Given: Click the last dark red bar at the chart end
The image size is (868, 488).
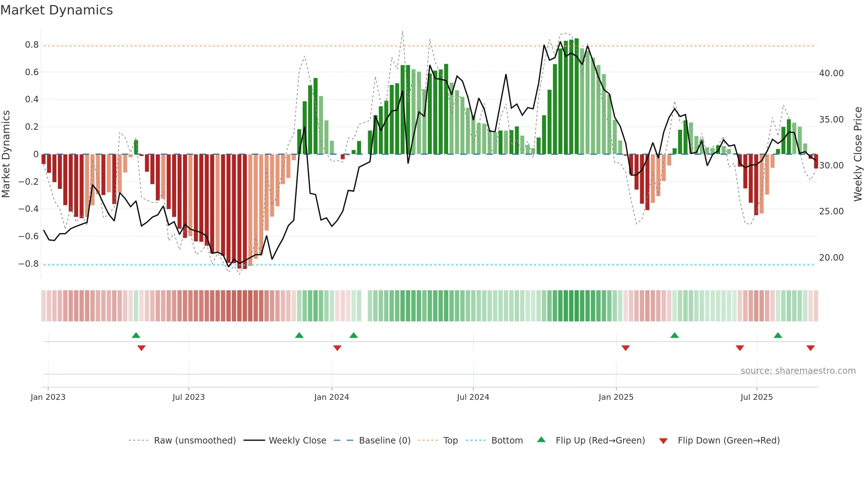Looking at the screenshot, I should tap(816, 161).
